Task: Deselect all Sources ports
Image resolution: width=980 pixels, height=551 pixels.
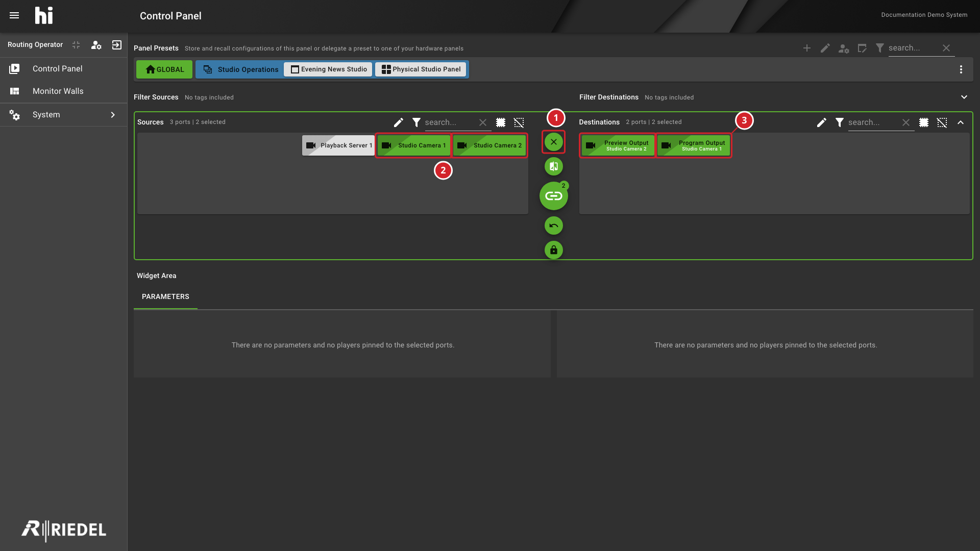Action: click(519, 122)
